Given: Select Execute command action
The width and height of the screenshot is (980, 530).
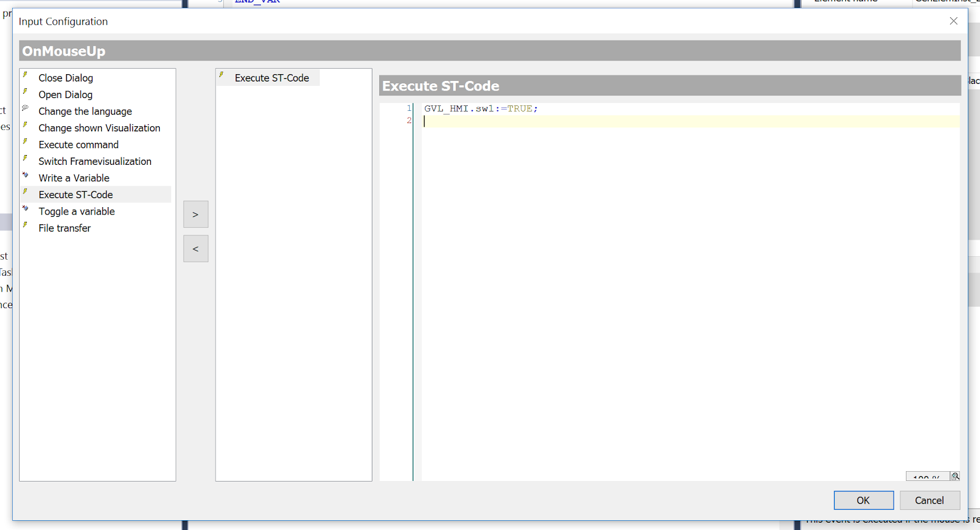Looking at the screenshot, I should pos(78,145).
